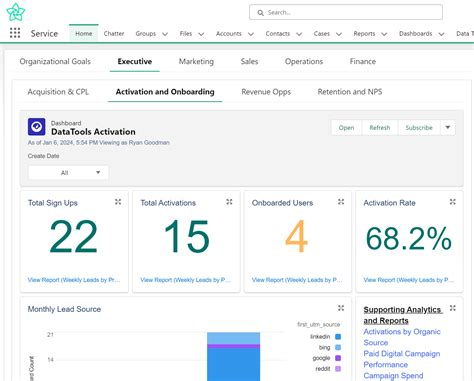Open the Accounts nav tab

(229, 34)
